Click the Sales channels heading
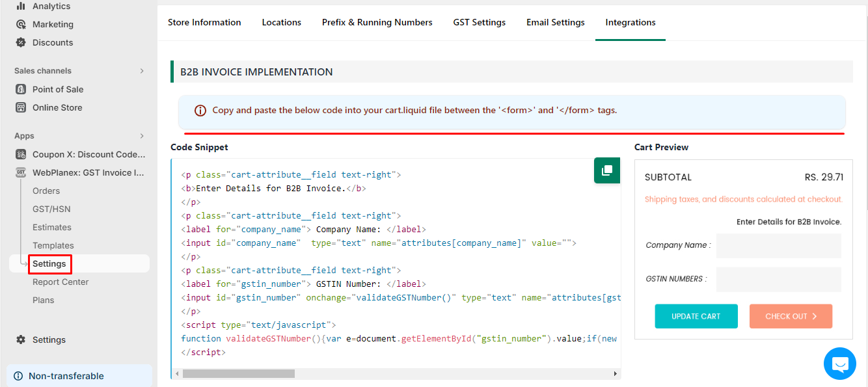The image size is (868, 387). [x=43, y=71]
